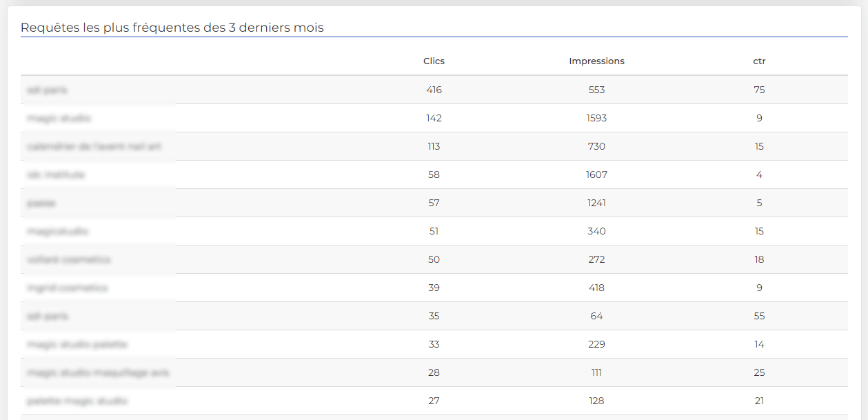Click the ctr value 21 in last row
868x420 pixels.
[759, 401]
